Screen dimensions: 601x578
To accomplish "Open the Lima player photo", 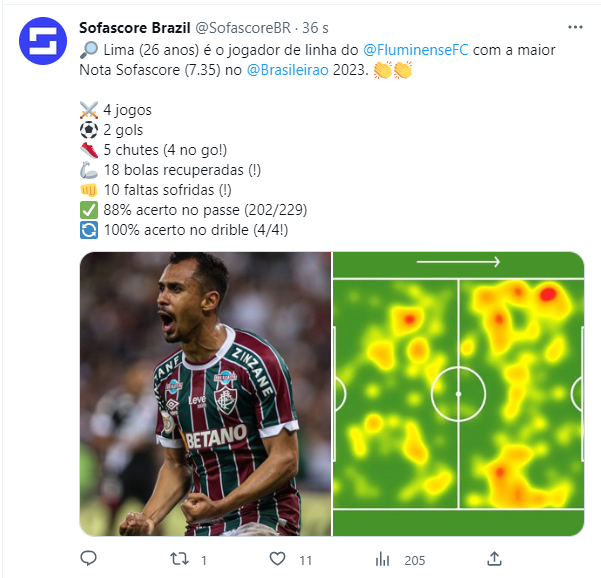I will coord(205,394).
